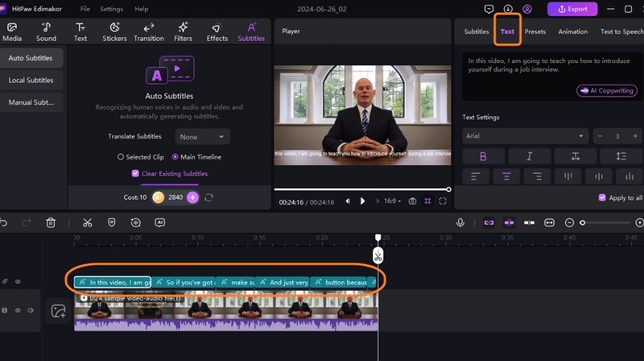644x361 pixels.
Task: Delete selected clip with trash icon
Action: (x=51, y=223)
